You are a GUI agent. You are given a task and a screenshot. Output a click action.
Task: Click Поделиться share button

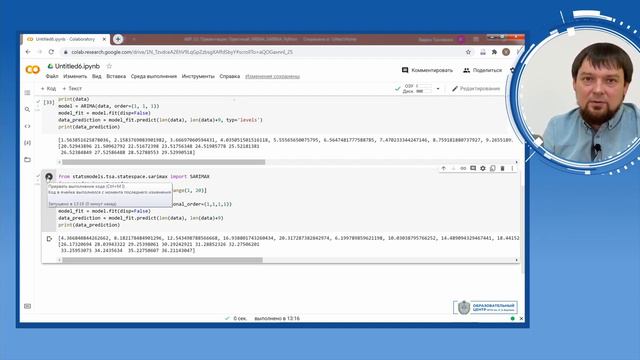(482, 70)
